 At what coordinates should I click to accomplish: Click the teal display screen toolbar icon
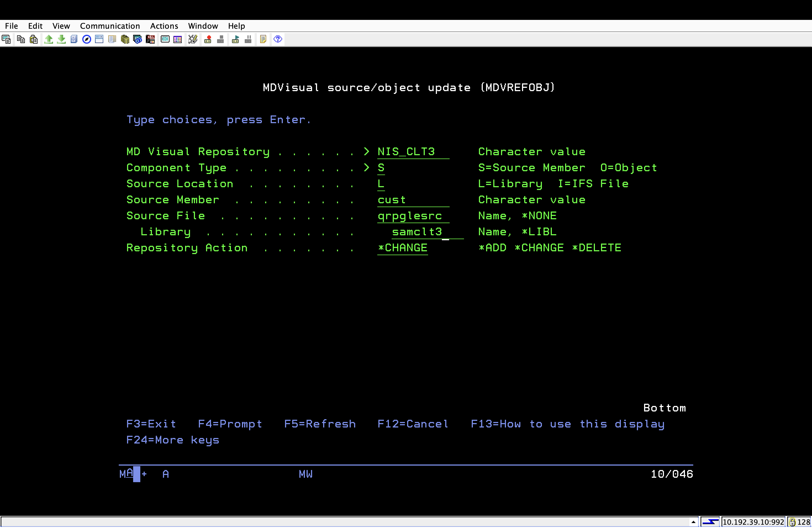[165, 39]
